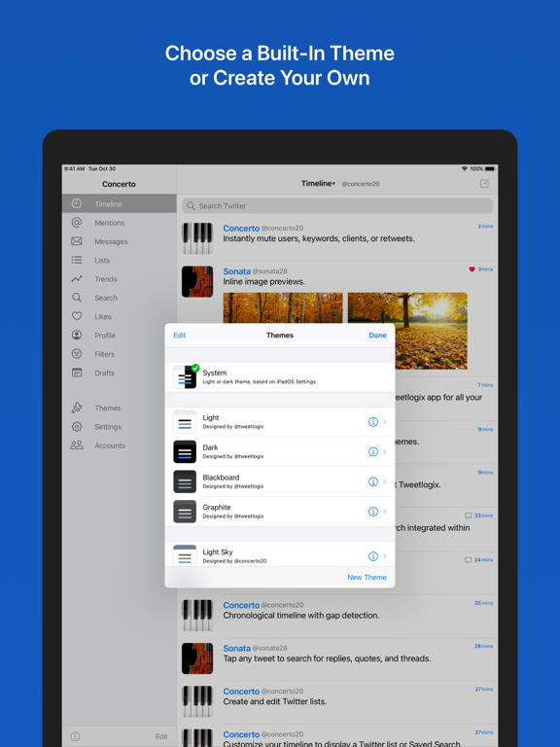Show info for the Blackboard theme
Screen dimensions: 560x747
click(373, 481)
